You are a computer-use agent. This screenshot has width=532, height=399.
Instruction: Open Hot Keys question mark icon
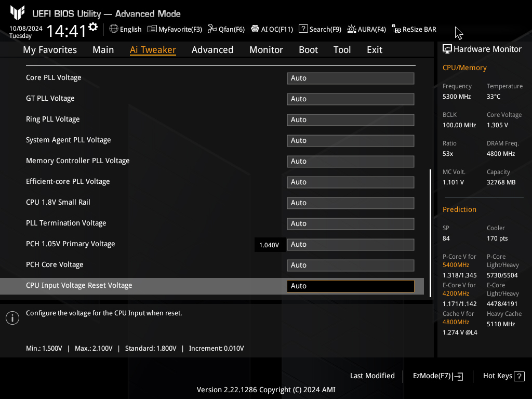519,376
